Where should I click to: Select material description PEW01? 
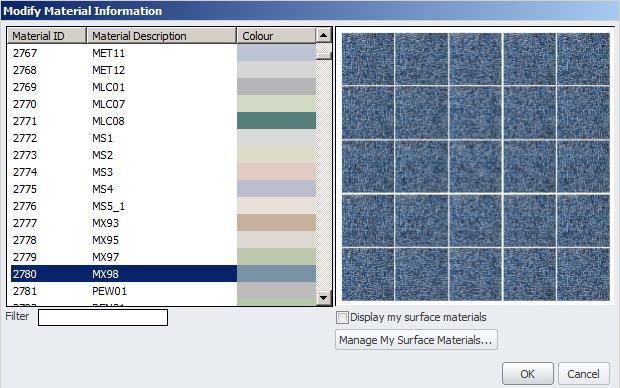tap(110, 291)
